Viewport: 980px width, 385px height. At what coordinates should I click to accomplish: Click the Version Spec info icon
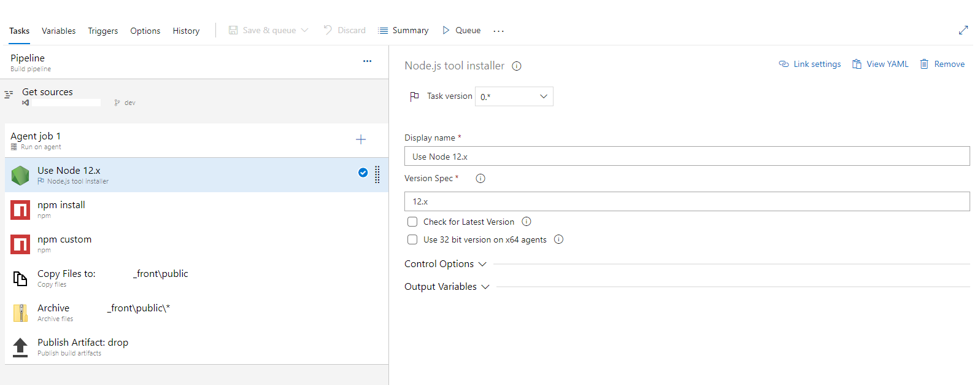pos(480,179)
